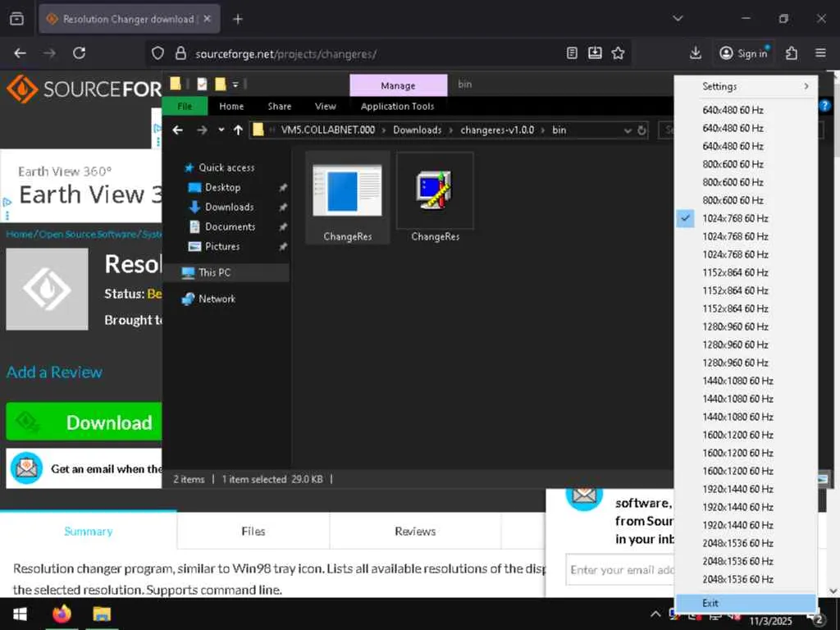
Task: Go up one folder level in Explorer
Action: click(238, 130)
